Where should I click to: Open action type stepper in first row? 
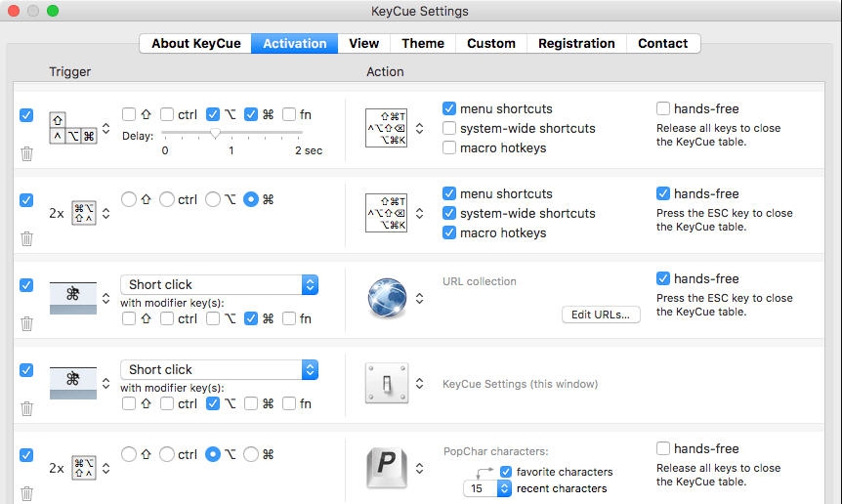coord(420,128)
